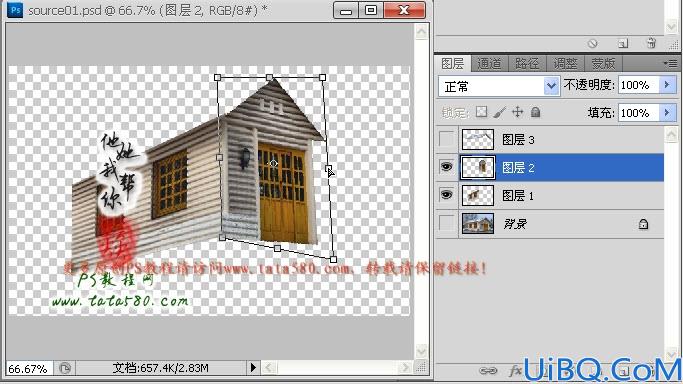
Task: Show 背景 layer via its visibility box
Action: tap(446, 223)
